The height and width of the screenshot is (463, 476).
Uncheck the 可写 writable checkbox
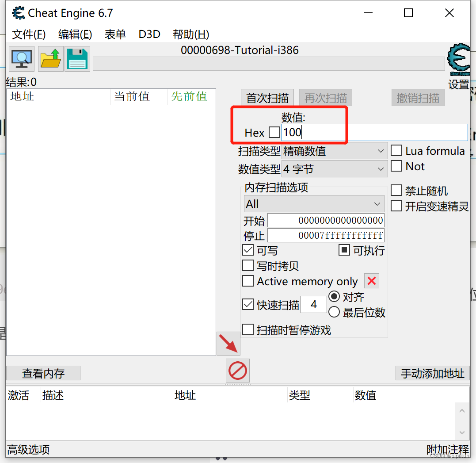(x=248, y=250)
